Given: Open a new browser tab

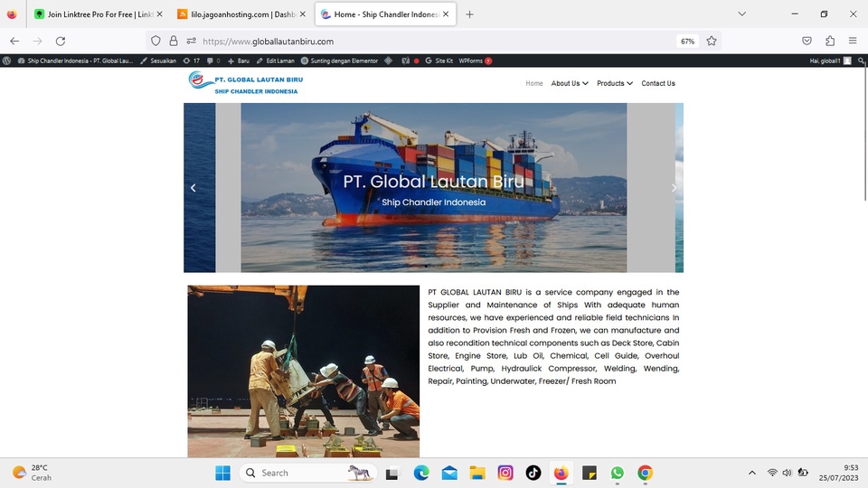Looking at the screenshot, I should tap(469, 14).
